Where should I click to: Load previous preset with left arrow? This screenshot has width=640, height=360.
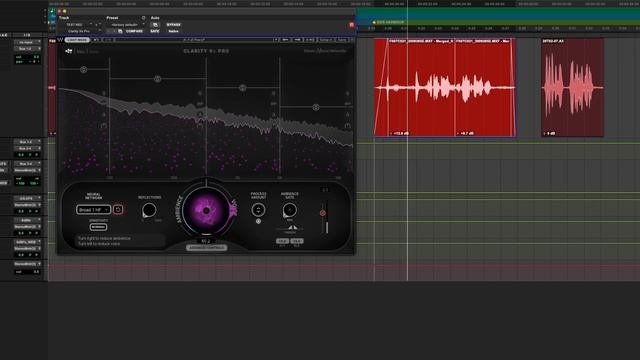pos(285,40)
